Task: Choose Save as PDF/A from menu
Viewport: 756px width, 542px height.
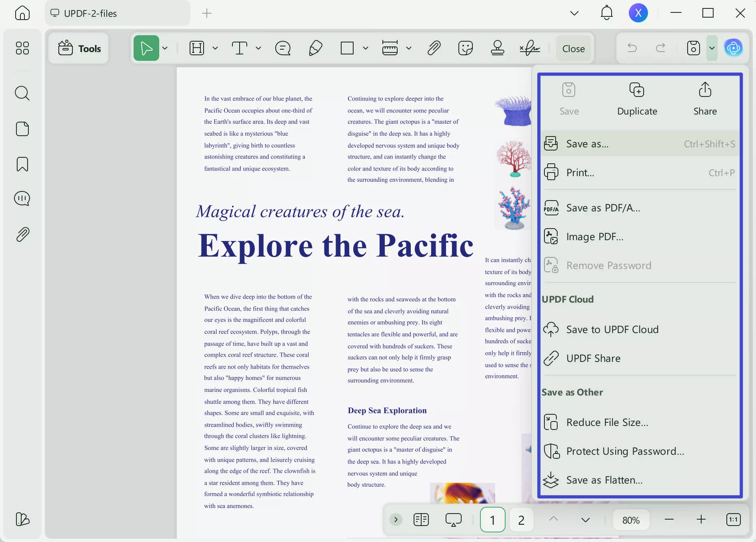Action: [x=603, y=208]
